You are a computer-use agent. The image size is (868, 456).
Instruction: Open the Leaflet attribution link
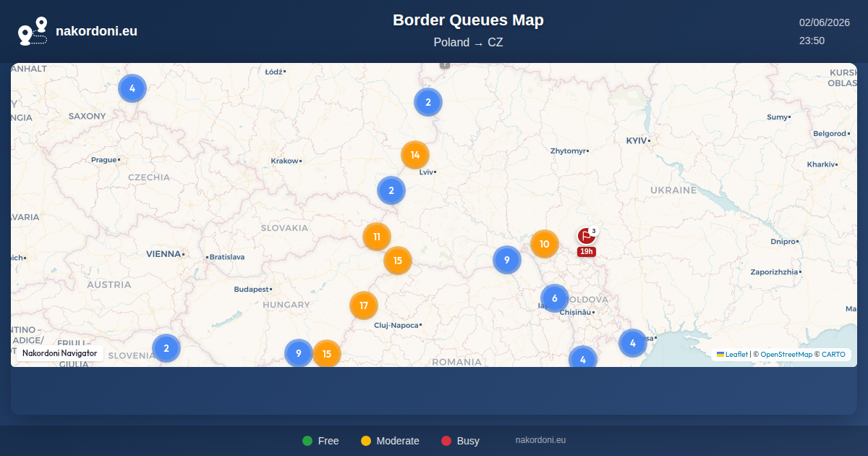coord(736,355)
